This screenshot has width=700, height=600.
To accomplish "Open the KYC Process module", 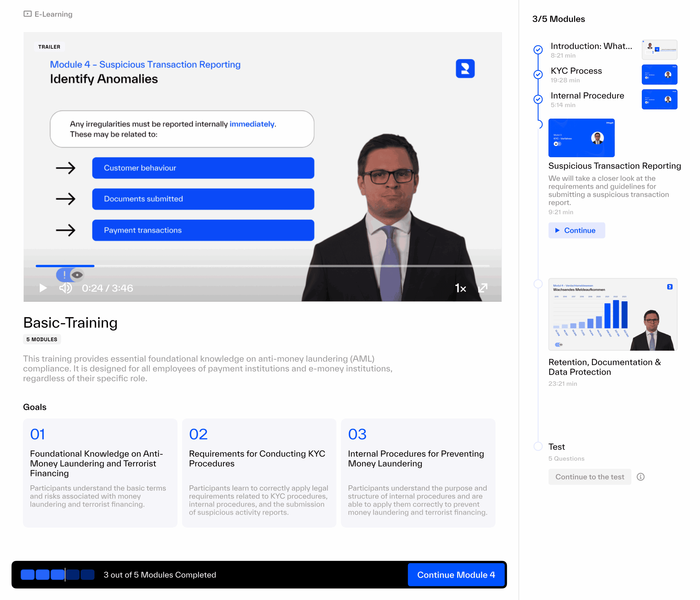I will [576, 71].
